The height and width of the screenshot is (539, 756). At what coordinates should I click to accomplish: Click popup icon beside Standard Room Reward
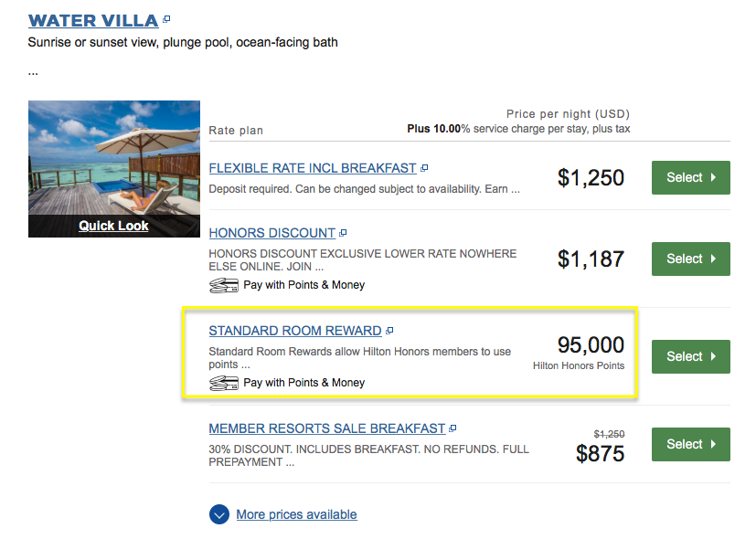click(x=389, y=331)
